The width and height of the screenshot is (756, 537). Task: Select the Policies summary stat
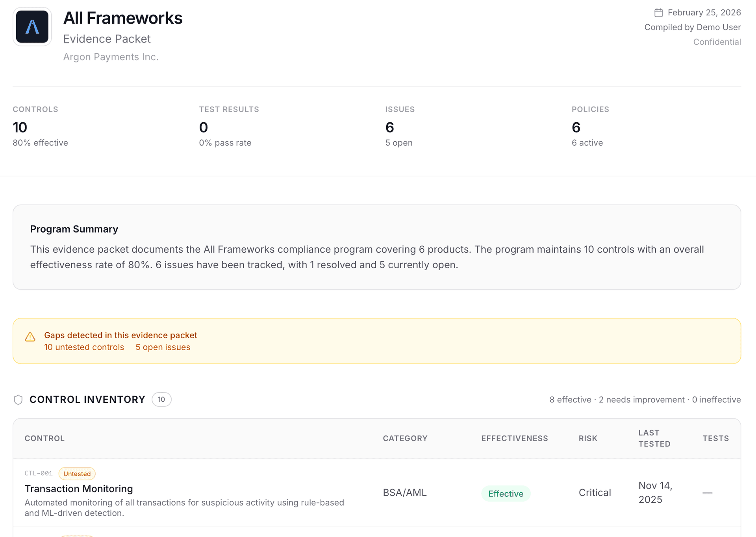[x=576, y=127]
